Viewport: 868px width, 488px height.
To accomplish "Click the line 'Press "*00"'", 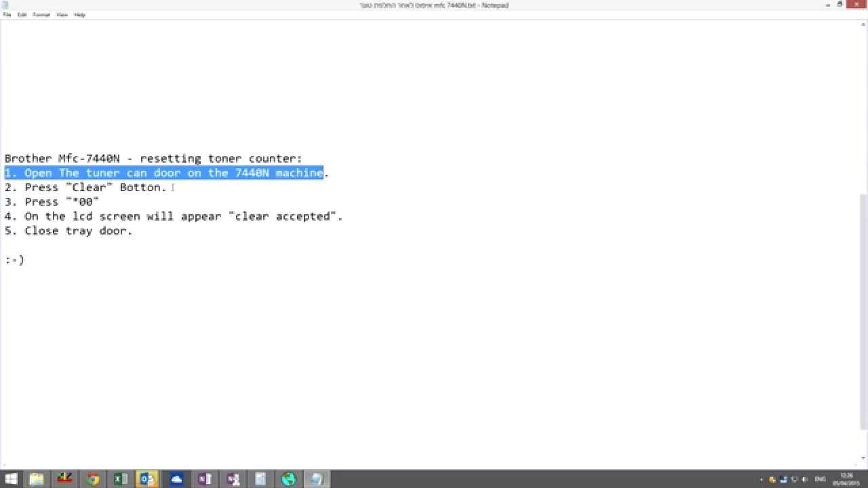I will click(x=52, y=202).
